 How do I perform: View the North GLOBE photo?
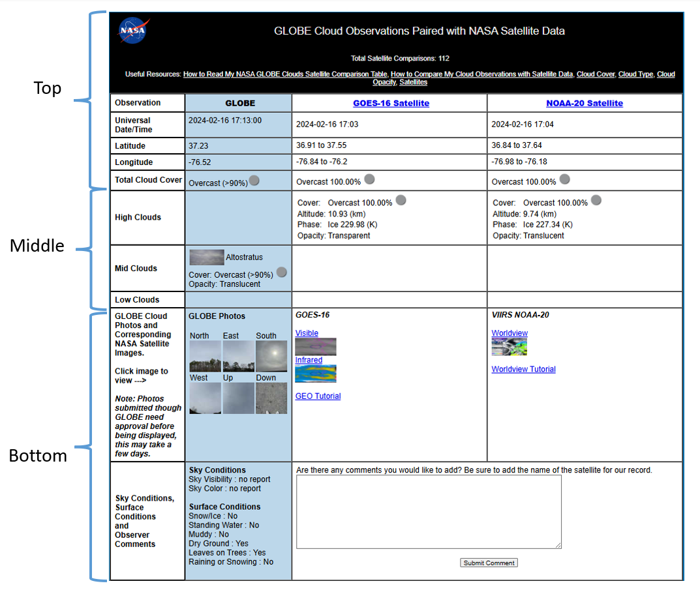(205, 356)
